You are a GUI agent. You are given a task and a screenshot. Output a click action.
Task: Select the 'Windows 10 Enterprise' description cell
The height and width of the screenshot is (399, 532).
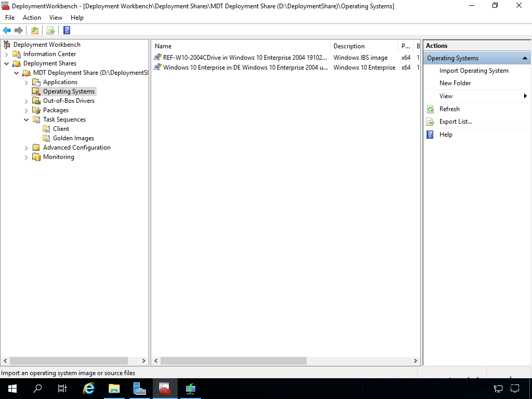(x=364, y=68)
